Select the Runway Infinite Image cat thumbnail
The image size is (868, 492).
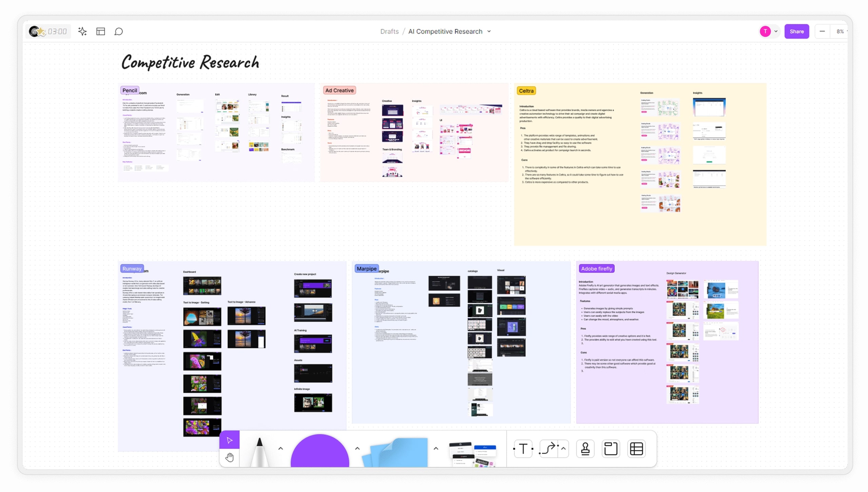click(x=313, y=403)
